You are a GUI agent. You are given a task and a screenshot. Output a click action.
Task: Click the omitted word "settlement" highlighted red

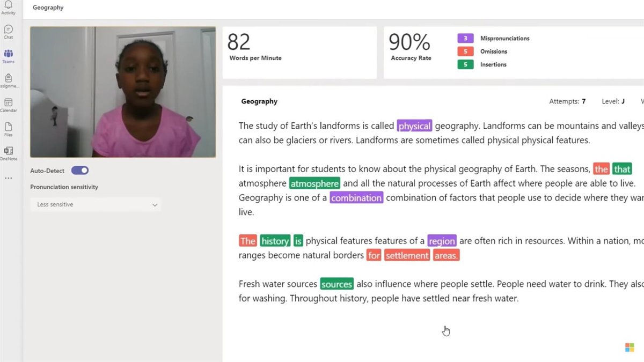click(407, 255)
